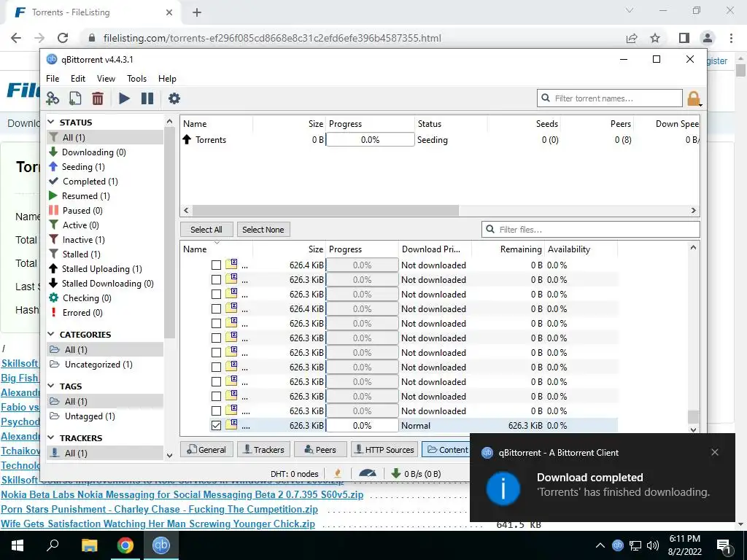Switch to the Peers tab
This screenshot has height=560, width=747.
320,449
